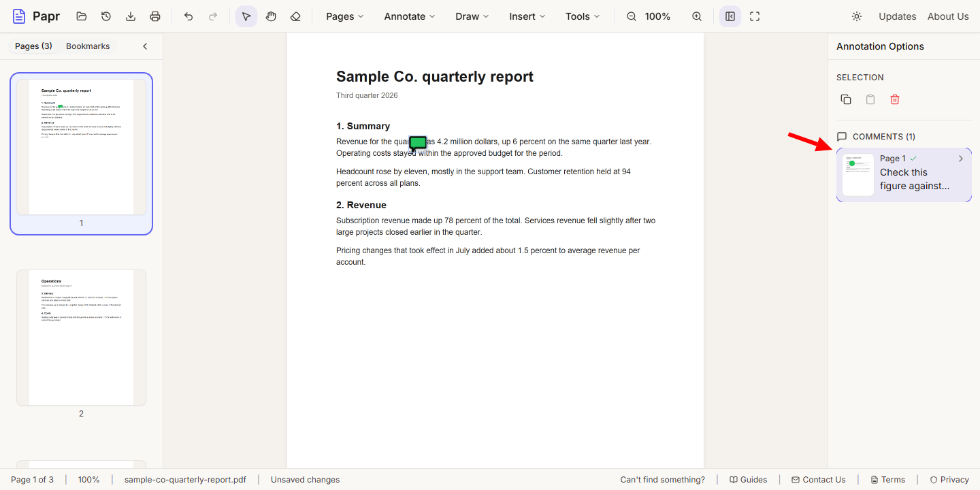Open a file with the folder icon
Image resolution: width=980 pixels, height=490 pixels.
82,16
